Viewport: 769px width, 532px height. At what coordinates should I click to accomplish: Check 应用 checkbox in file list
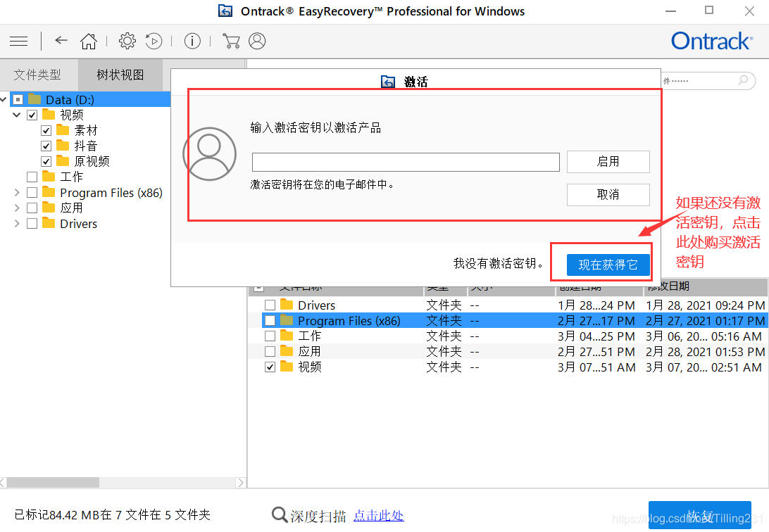(270, 351)
